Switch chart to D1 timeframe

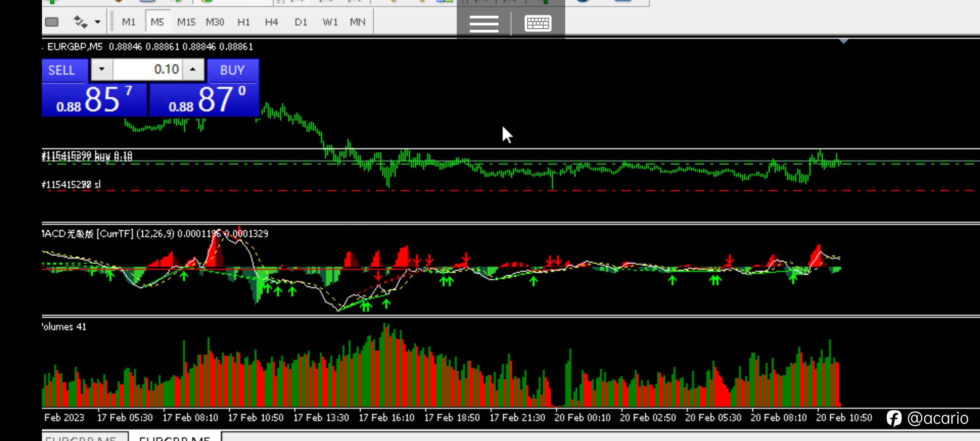click(300, 22)
